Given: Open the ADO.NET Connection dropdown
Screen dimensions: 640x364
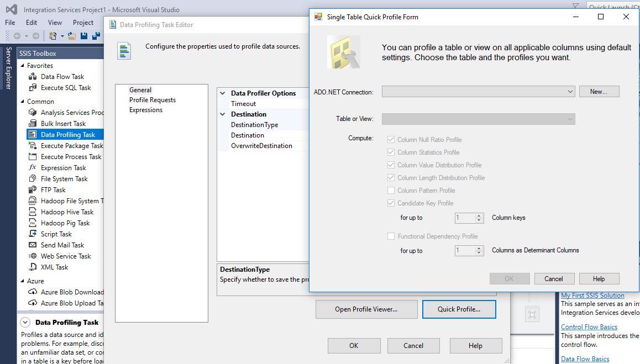Looking at the screenshot, I should point(479,92).
